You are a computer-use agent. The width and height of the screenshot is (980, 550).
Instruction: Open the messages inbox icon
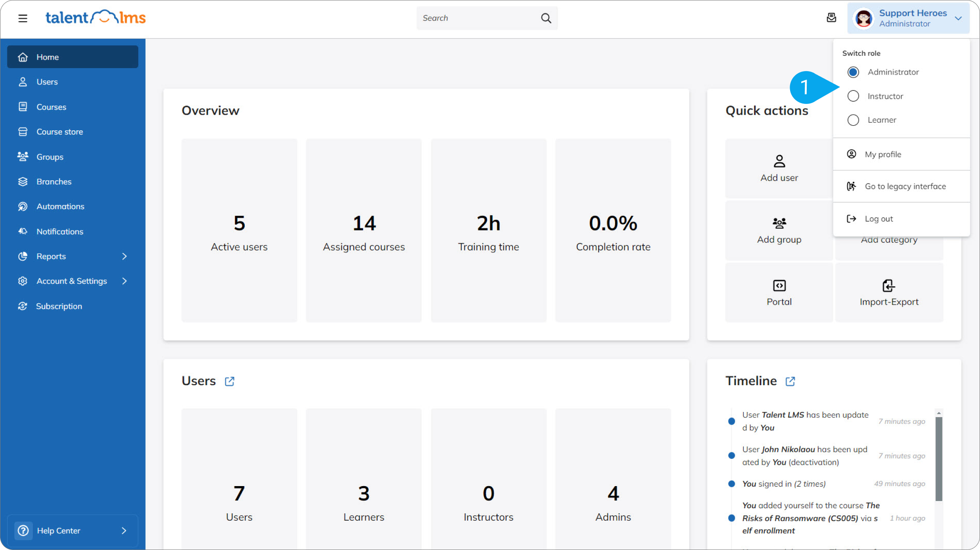coord(831,18)
